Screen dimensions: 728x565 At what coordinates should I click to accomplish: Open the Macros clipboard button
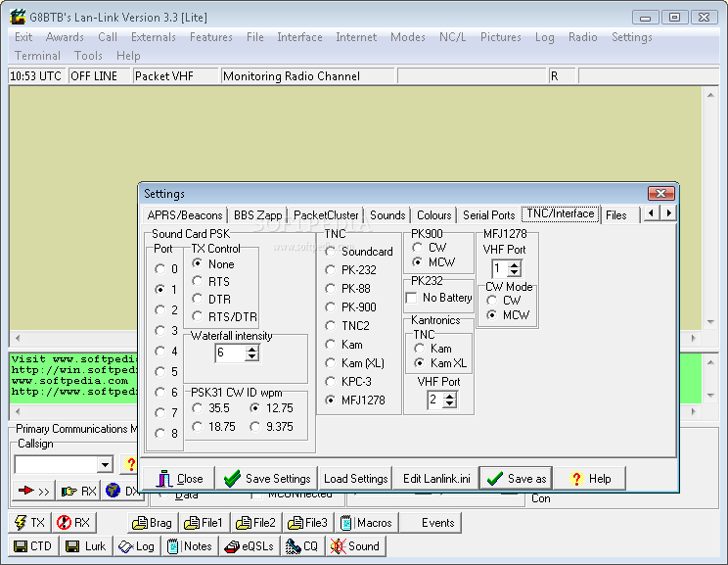click(x=366, y=523)
